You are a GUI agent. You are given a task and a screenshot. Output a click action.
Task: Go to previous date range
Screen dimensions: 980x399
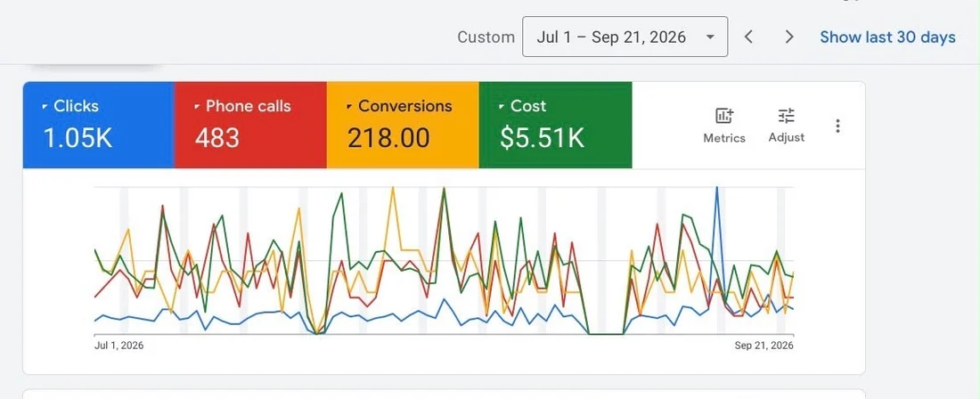748,37
